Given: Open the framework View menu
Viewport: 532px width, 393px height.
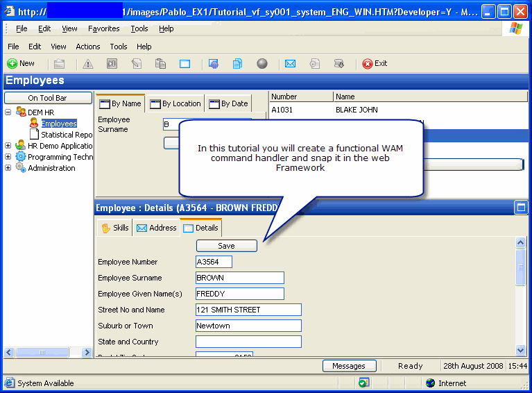Looking at the screenshot, I should (x=58, y=47).
